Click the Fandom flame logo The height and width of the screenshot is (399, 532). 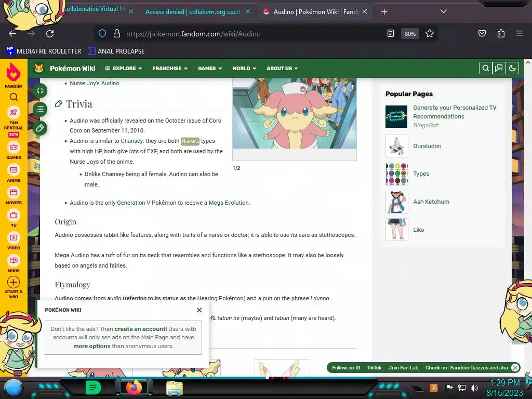click(14, 72)
